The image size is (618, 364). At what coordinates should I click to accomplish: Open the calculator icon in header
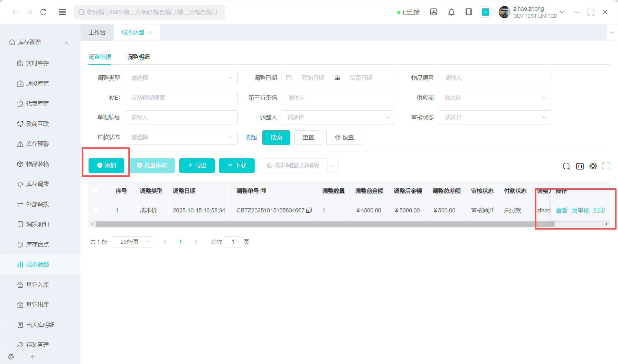434,12
